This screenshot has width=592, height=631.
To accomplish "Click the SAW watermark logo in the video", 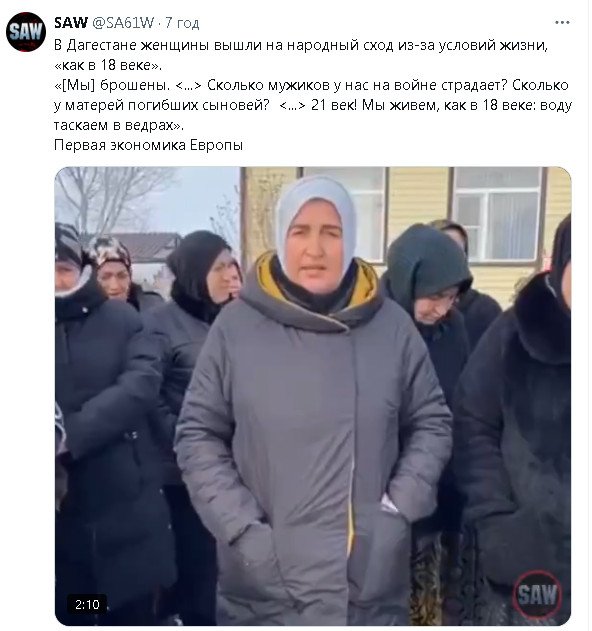I will [x=537, y=594].
